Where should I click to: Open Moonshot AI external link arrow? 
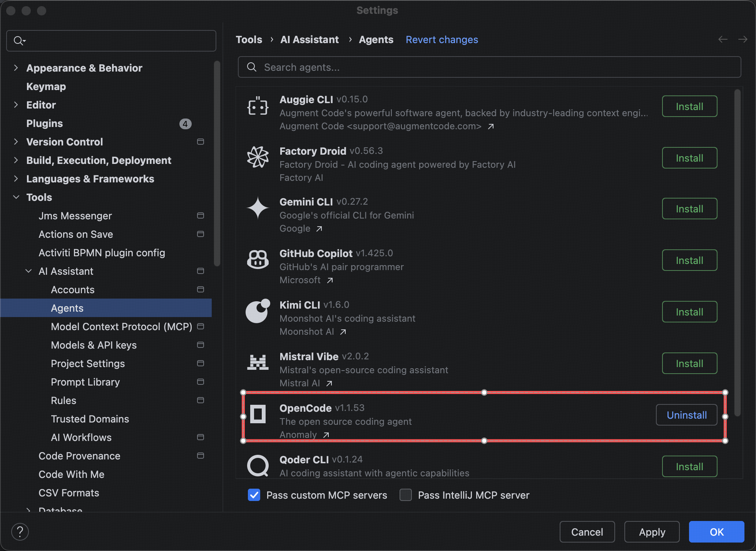pyautogui.click(x=343, y=332)
